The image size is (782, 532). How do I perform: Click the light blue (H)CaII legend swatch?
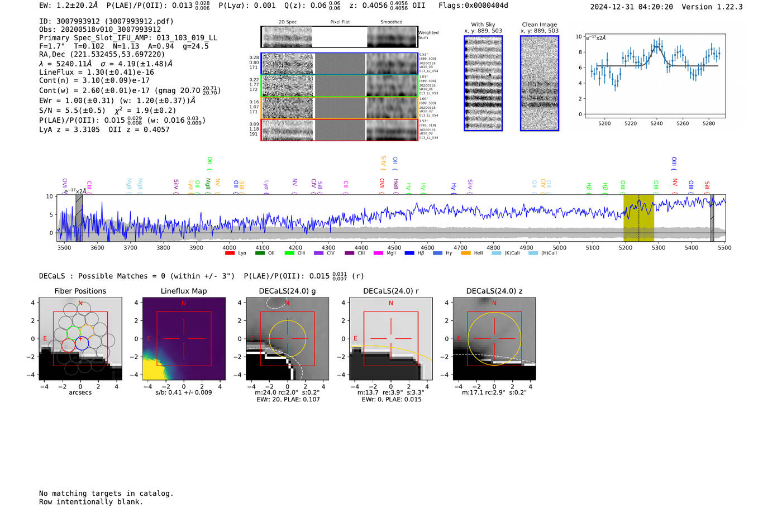pos(533,253)
